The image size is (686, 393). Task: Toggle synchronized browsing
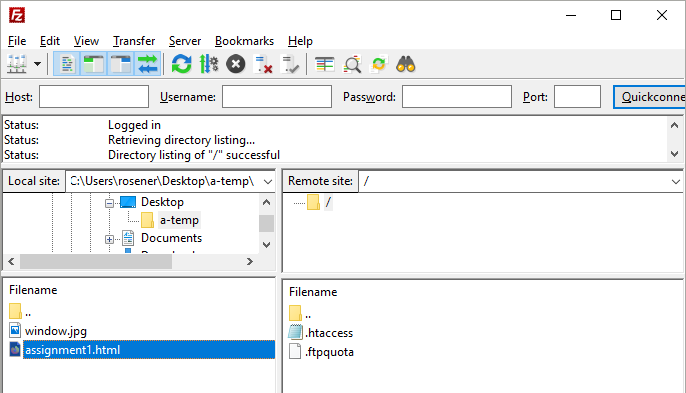coord(379,64)
